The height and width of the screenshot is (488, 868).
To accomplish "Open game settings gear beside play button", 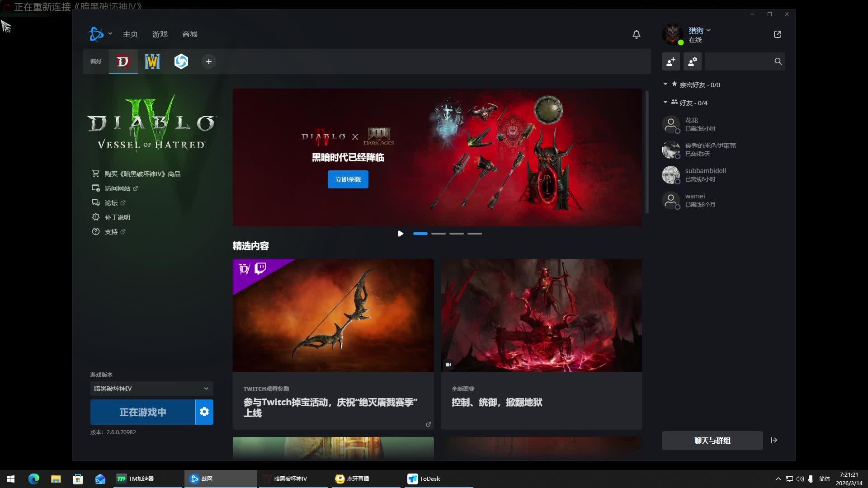I will (204, 412).
